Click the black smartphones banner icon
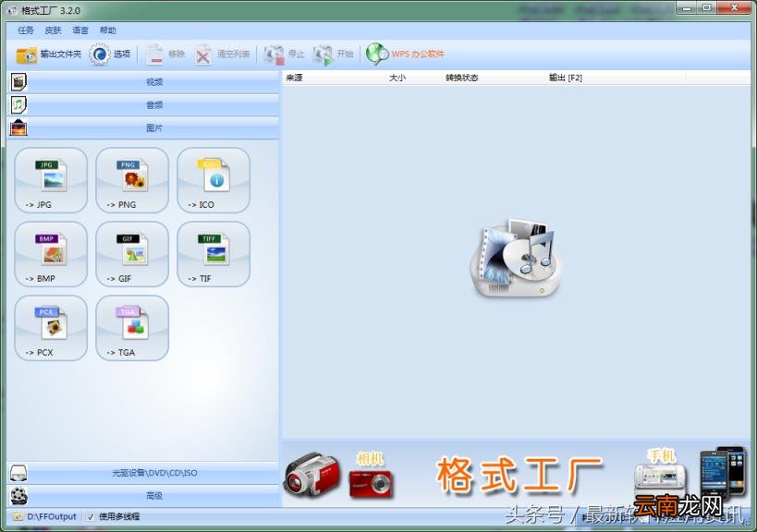This screenshot has width=757, height=532. (x=723, y=471)
